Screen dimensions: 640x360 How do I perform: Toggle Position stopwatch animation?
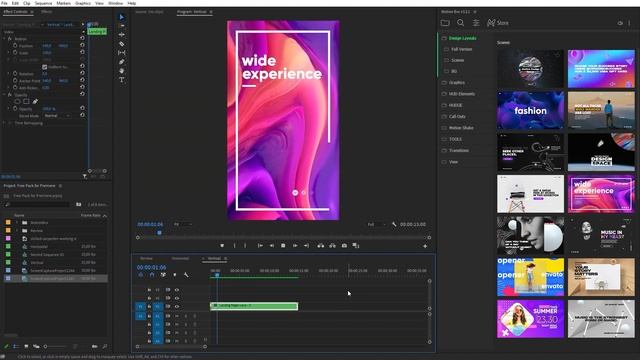point(15,46)
